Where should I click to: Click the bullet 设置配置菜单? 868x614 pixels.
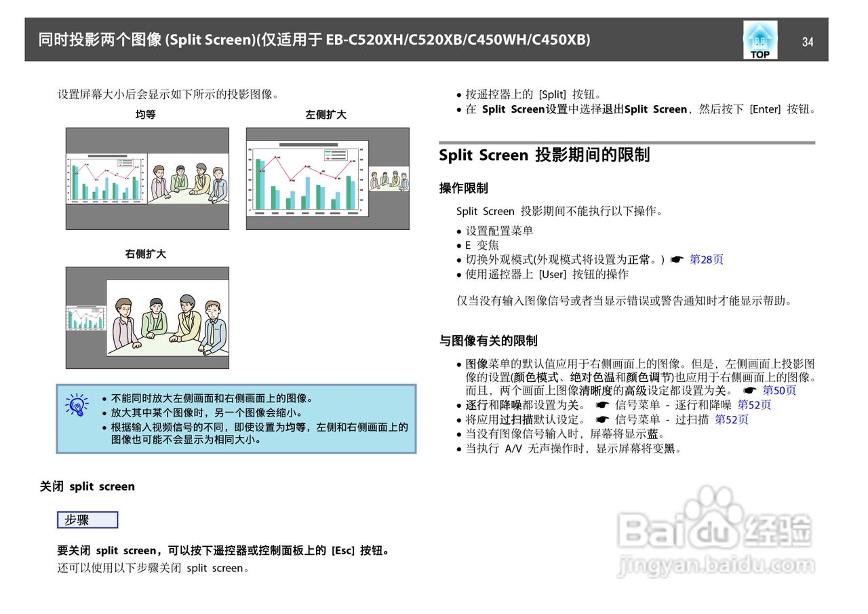(499, 231)
